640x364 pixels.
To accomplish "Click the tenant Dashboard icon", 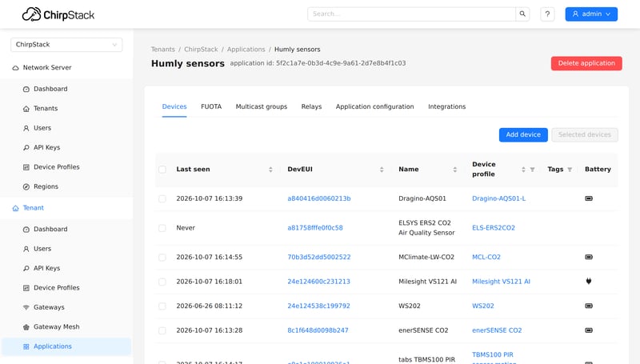I will click(x=26, y=230).
